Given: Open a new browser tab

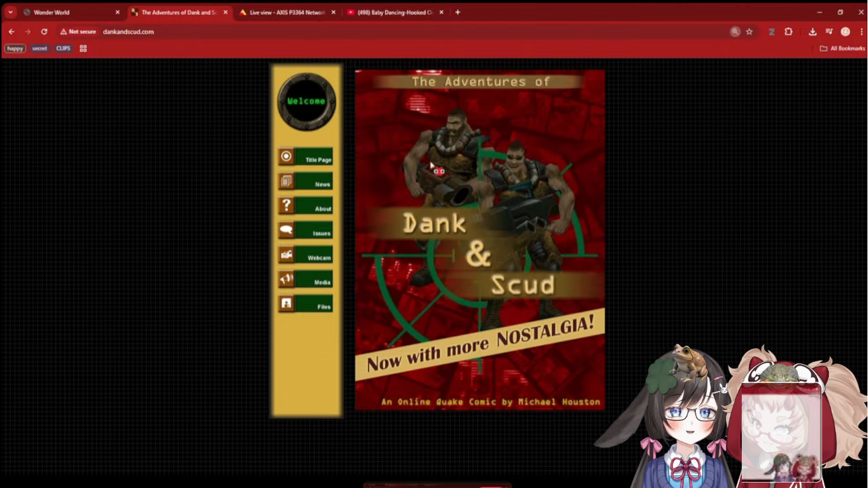Looking at the screenshot, I should [x=458, y=12].
